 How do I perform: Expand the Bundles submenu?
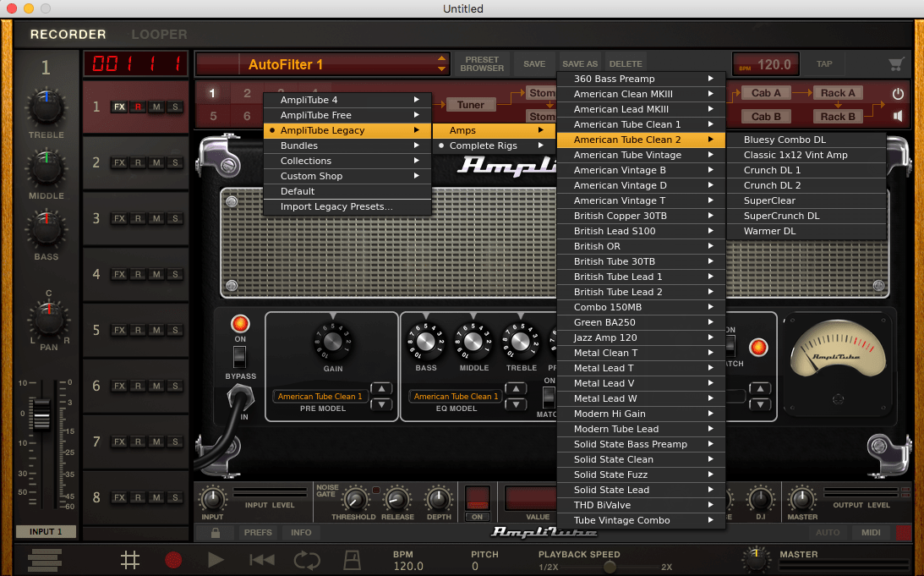(347, 145)
